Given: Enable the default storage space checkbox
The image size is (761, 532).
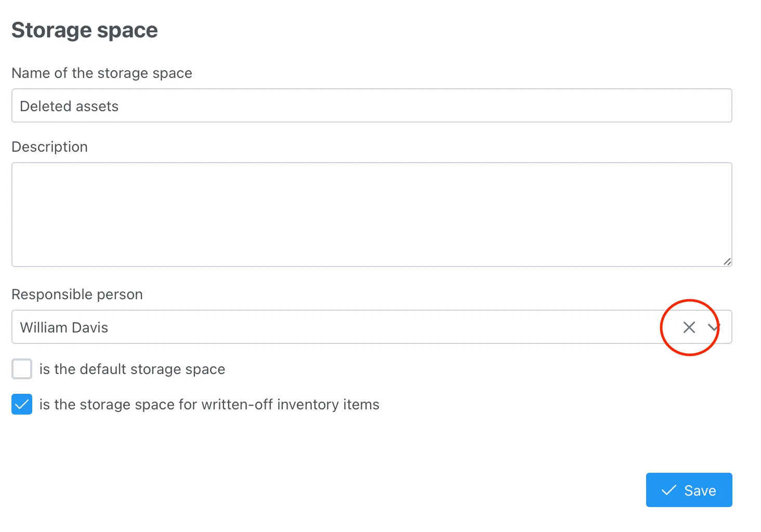Looking at the screenshot, I should click(x=22, y=369).
